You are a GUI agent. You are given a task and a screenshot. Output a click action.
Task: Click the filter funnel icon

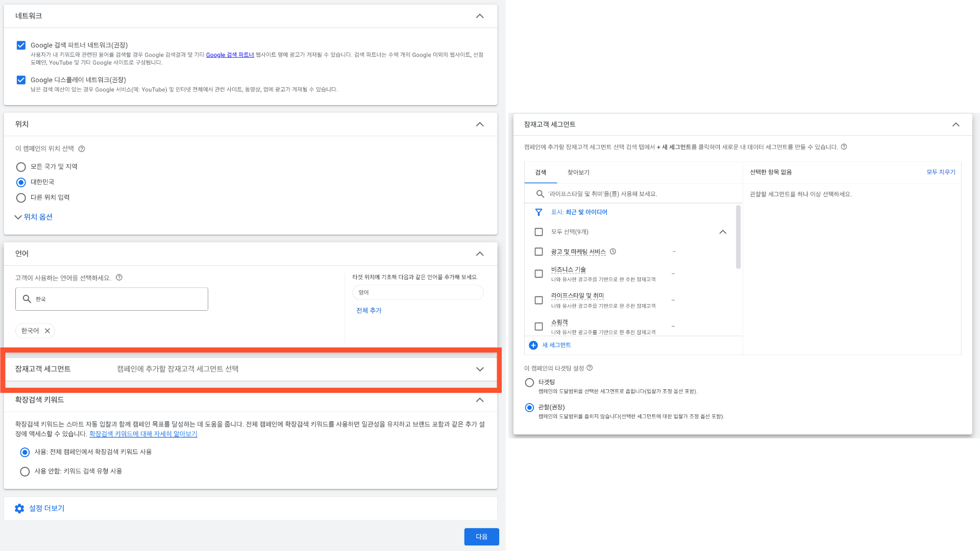click(x=538, y=212)
